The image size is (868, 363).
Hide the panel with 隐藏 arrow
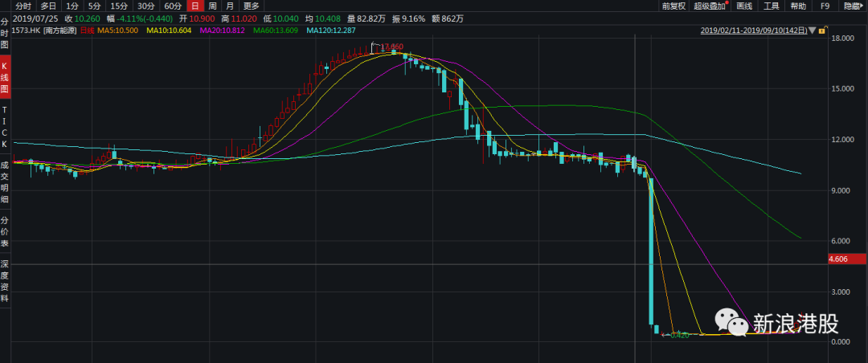tap(854, 6)
